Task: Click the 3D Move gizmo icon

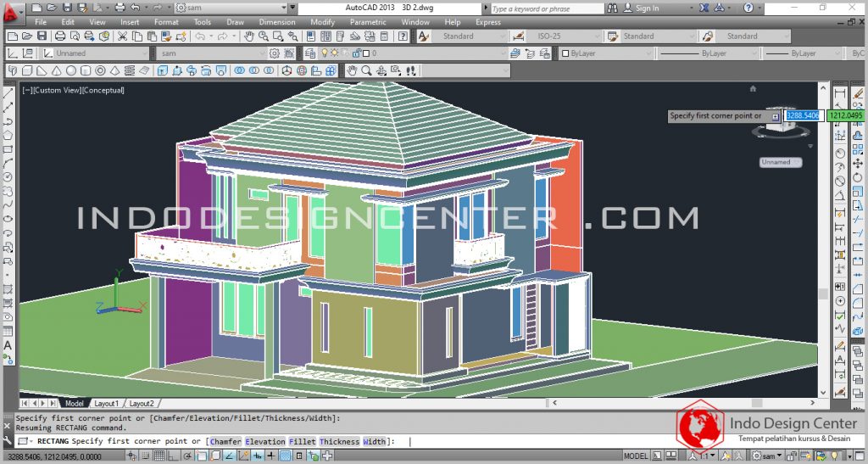Action: click(x=287, y=71)
